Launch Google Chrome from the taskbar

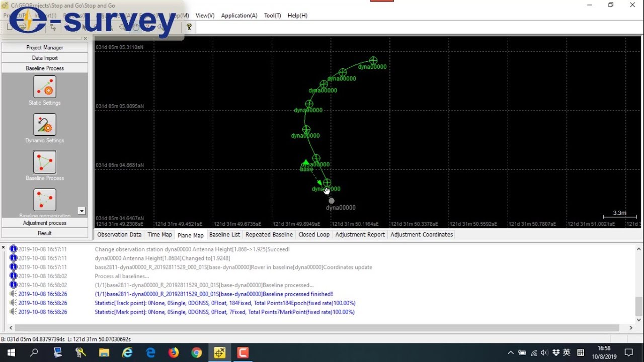point(197,352)
